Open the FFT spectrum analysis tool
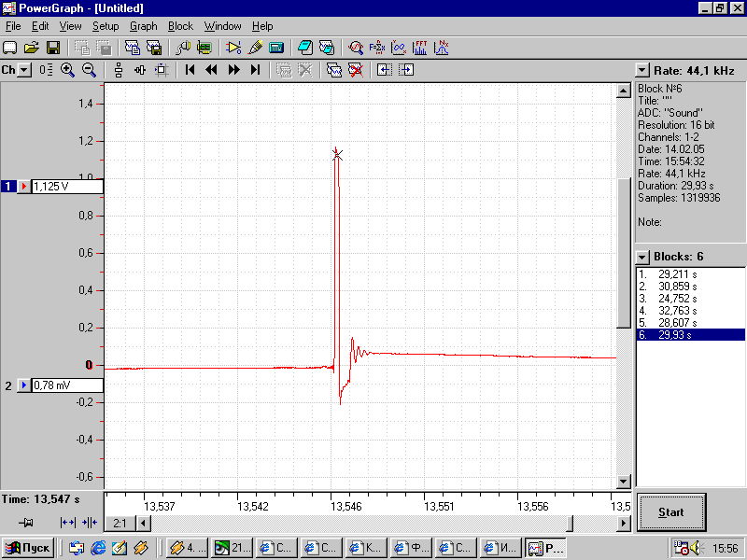 [420, 48]
